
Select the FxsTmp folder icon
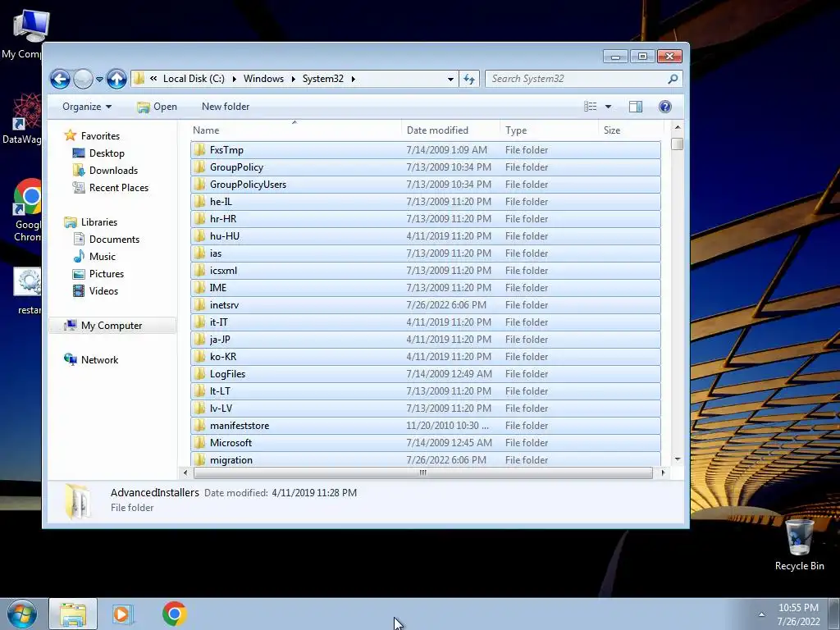coord(199,150)
